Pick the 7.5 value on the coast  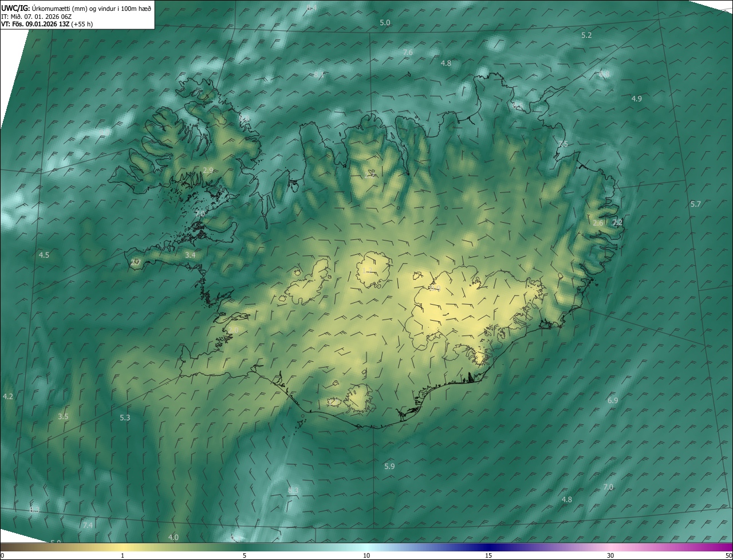[x=563, y=144]
